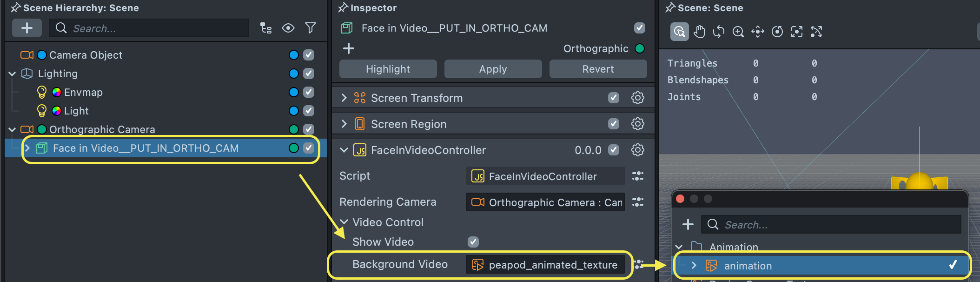
Task: Collapse the Lighting tree group
Action: [13, 74]
